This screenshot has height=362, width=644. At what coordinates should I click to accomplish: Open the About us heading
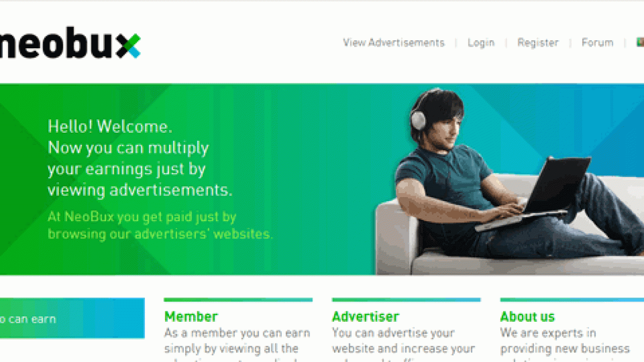[527, 317]
